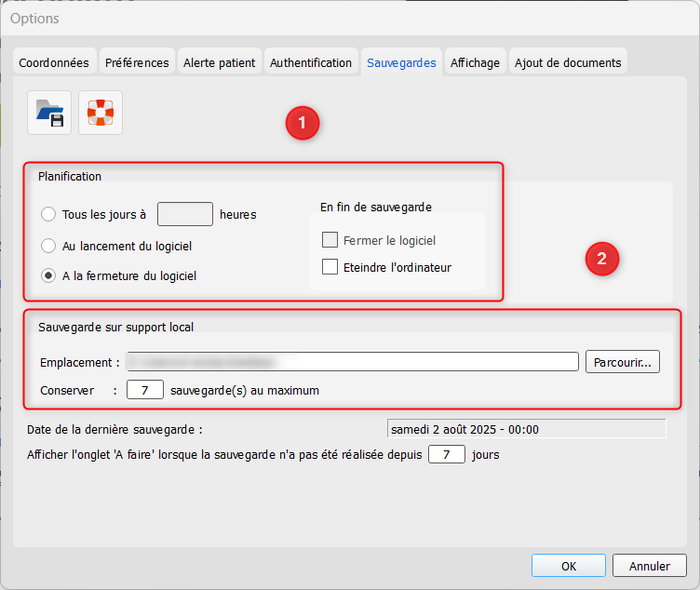Open the Ajout de documents tab
The width and height of the screenshot is (700, 590).
pos(568,62)
